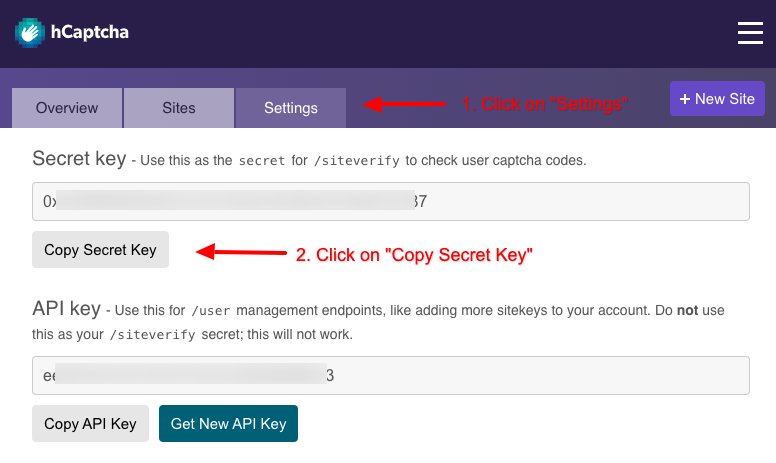
Task: Select the Settings tab
Action: pyautogui.click(x=291, y=108)
